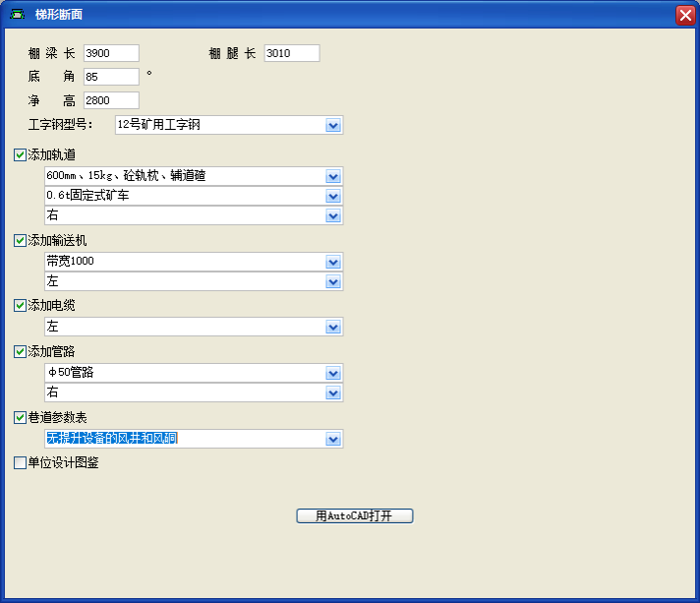Open the 工字钢型号 dropdown list
The width and height of the screenshot is (700, 603).
(333, 125)
